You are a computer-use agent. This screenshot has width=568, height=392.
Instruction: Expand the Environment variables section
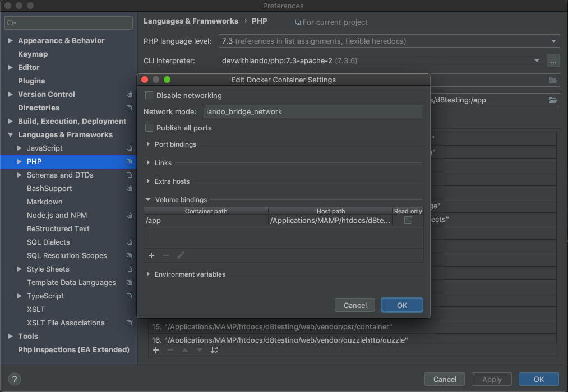[x=148, y=274]
